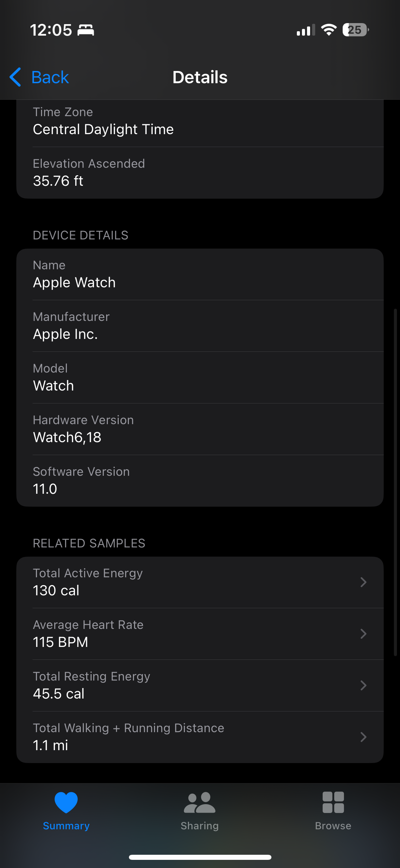This screenshot has width=400, height=868.
Task: Tap the home indicator bar
Action: [200, 857]
